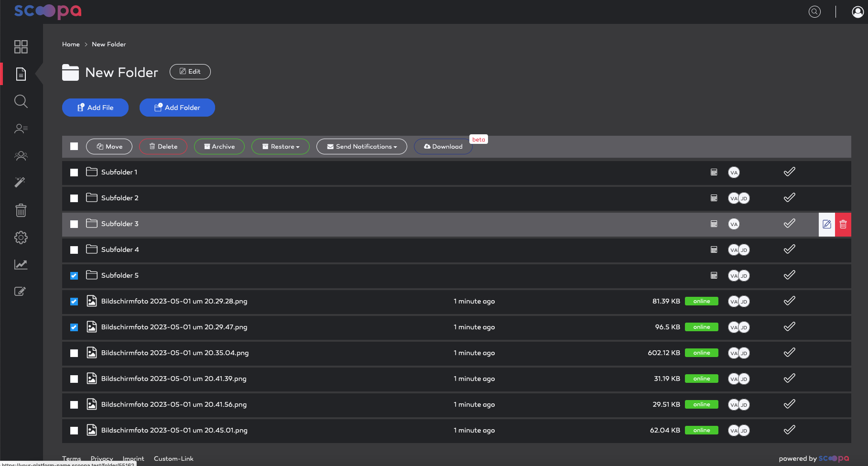The image size is (868, 466).
Task: Click the table icon in Subfolder 4 row
Action: (x=714, y=250)
